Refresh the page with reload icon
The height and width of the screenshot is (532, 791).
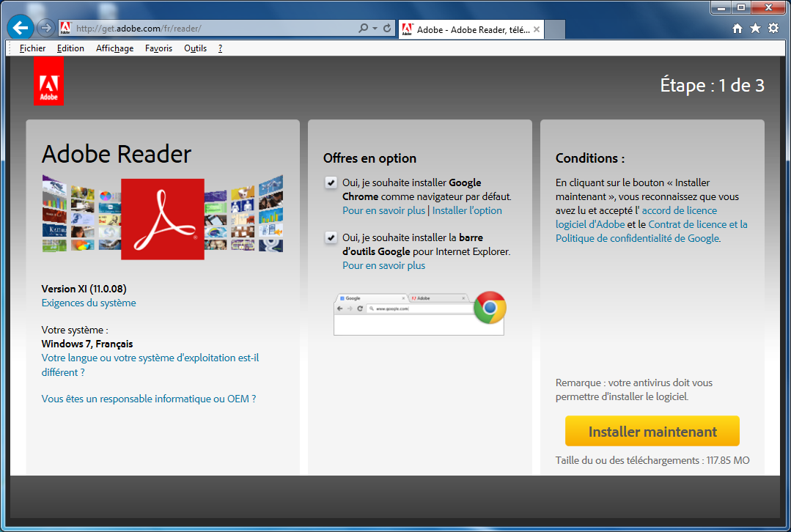coord(387,29)
